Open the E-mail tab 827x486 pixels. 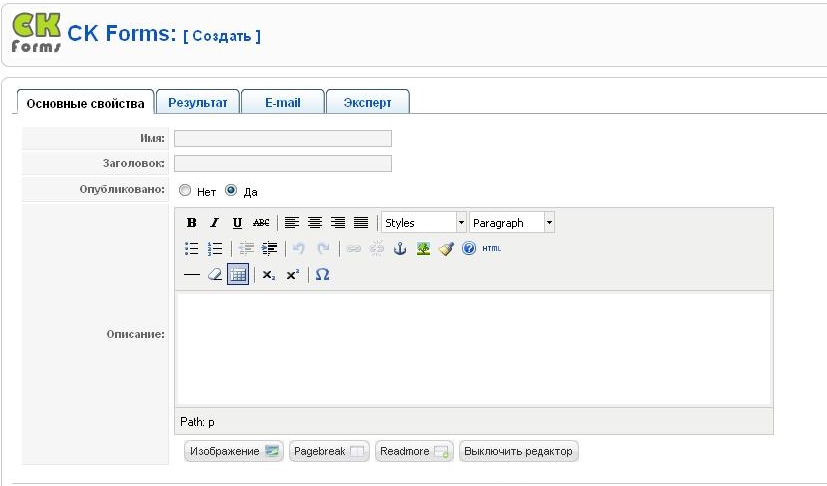click(x=283, y=102)
